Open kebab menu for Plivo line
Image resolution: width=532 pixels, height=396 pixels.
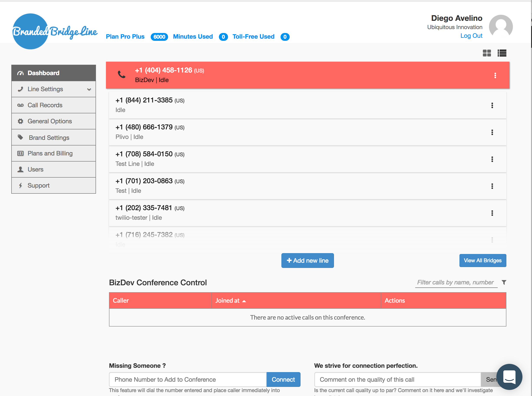(x=492, y=132)
